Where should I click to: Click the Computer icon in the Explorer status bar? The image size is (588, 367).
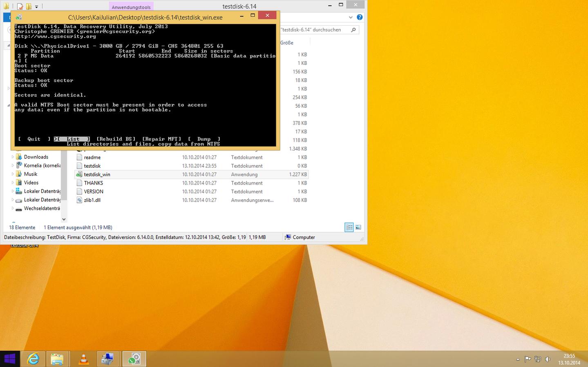pos(288,237)
